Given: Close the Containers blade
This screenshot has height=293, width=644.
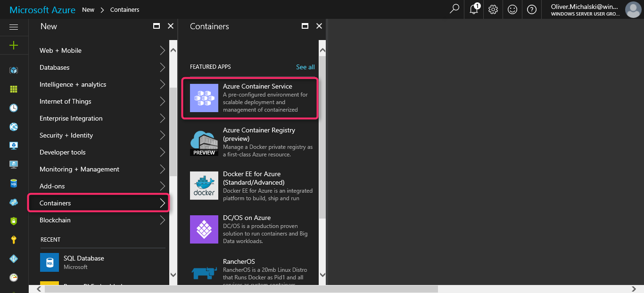Looking at the screenshot, I should [x=319, y=26].
